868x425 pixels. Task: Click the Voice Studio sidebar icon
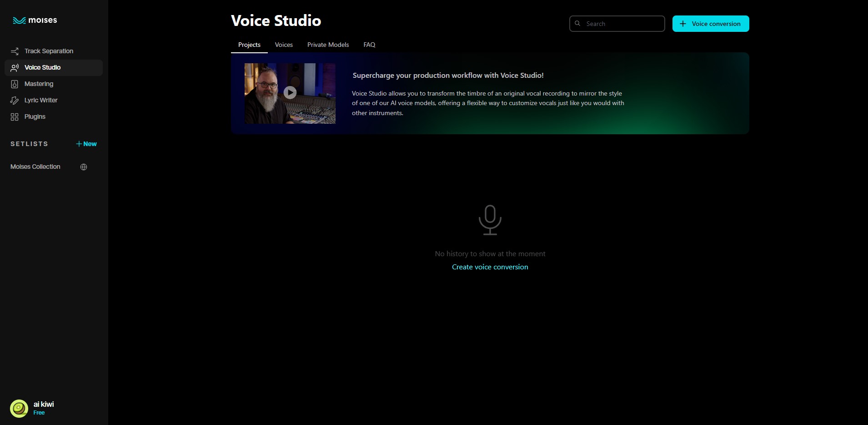(15, 67)
